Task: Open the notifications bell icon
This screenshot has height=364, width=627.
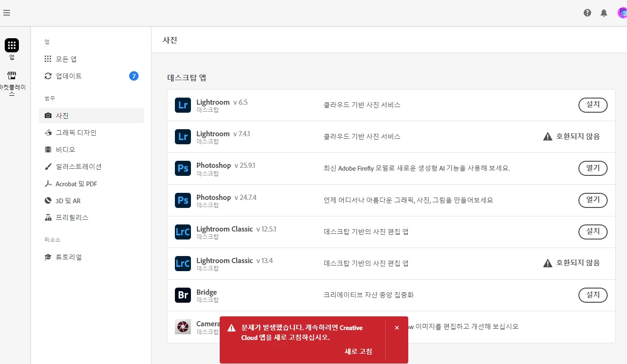Action: point(604,13)
